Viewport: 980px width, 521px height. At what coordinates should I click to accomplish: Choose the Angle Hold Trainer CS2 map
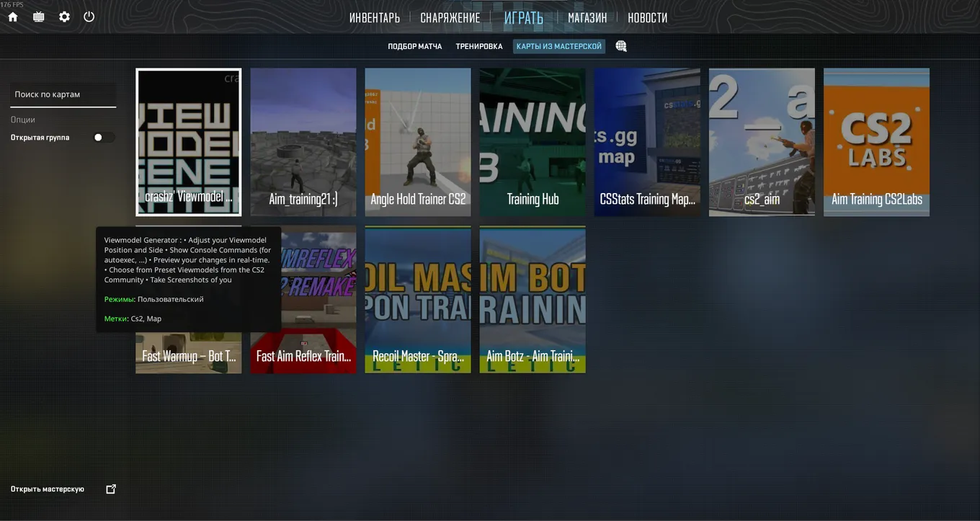click(418, 142)
